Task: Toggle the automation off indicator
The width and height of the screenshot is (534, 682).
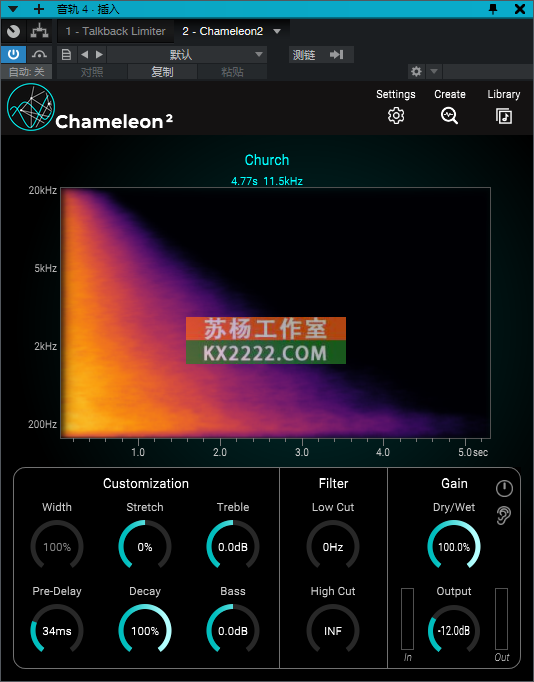Action: (27, 71)
